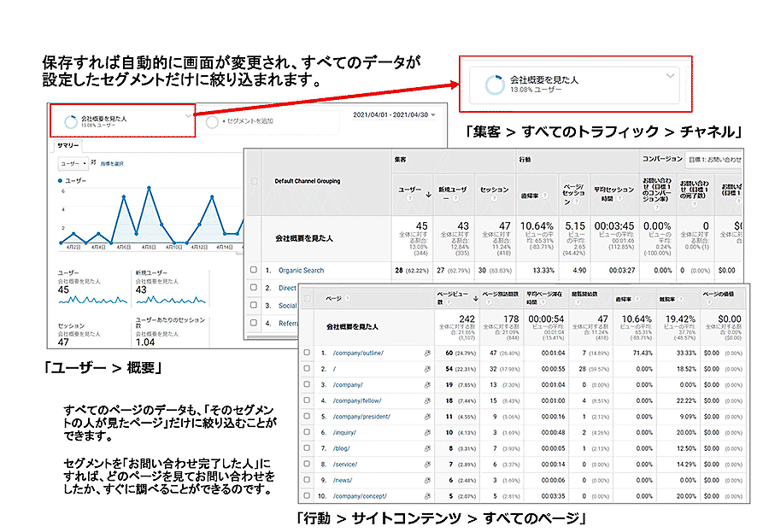This screenshot has height=532, width=769.
Task: Tick the checkbox for /company/outline/ row
Action: click(308, 353)
